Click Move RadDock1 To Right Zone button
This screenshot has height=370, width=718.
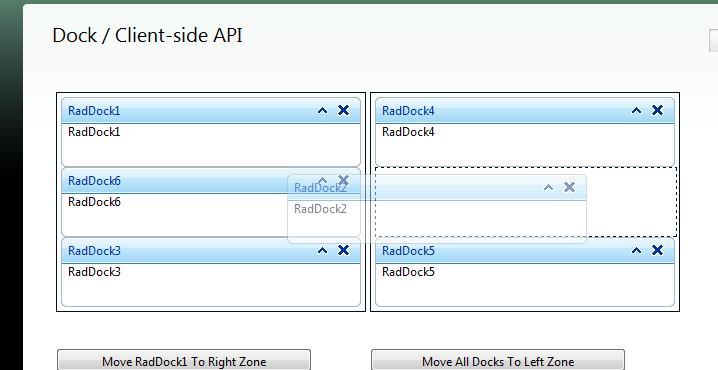pyautogui.click(x=184, y=360)
